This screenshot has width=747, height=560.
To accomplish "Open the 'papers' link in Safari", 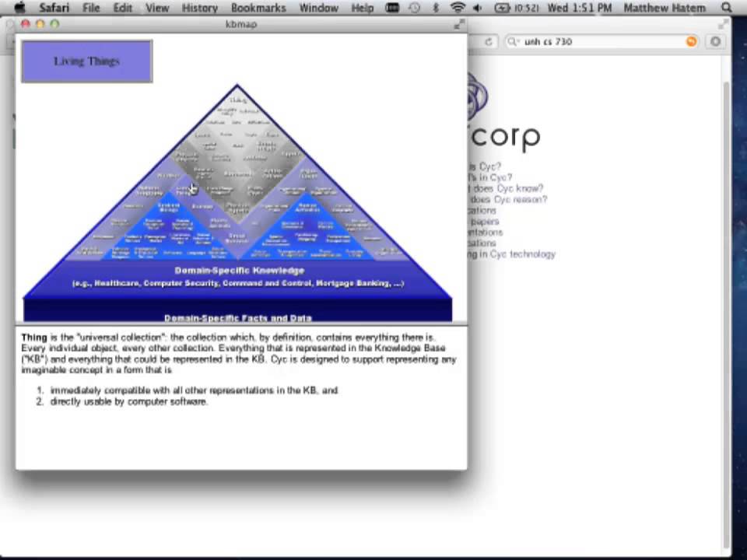I will [x=485, y=222].
